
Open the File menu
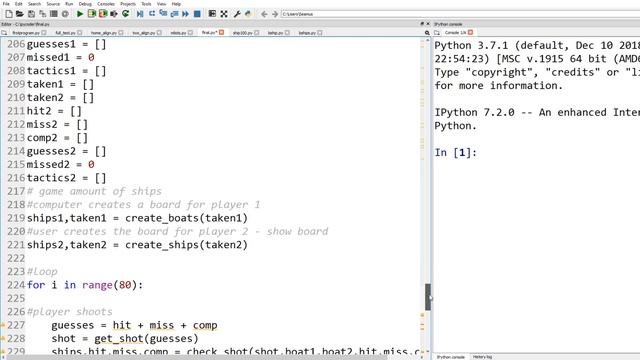6,4
